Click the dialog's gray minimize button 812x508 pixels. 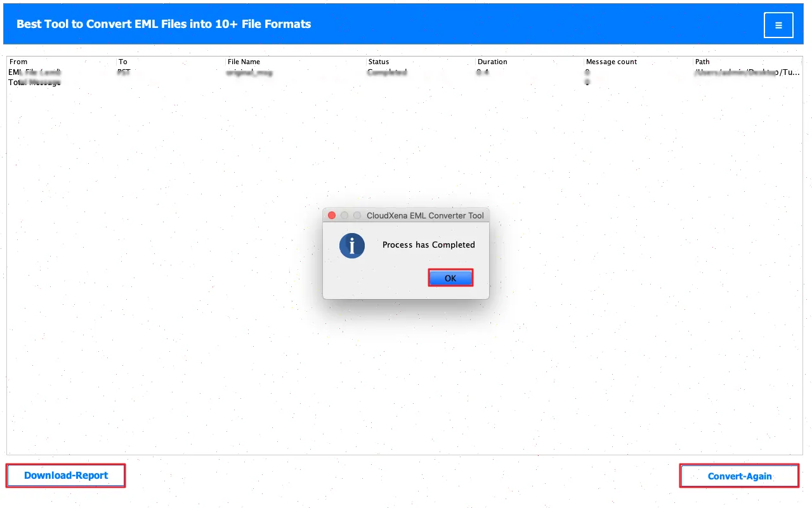click(344, 215)
